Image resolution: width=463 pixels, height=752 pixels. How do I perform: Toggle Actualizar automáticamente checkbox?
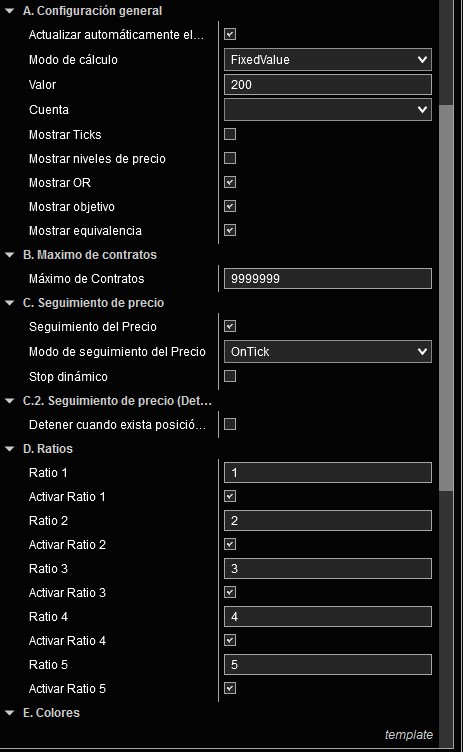(x=230, y=34)
